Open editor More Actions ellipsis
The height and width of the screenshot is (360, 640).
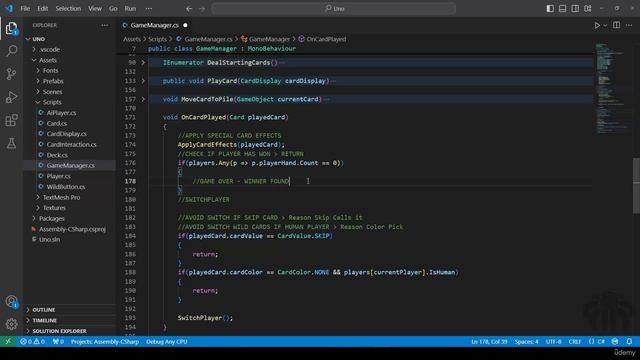click(629, 25)
